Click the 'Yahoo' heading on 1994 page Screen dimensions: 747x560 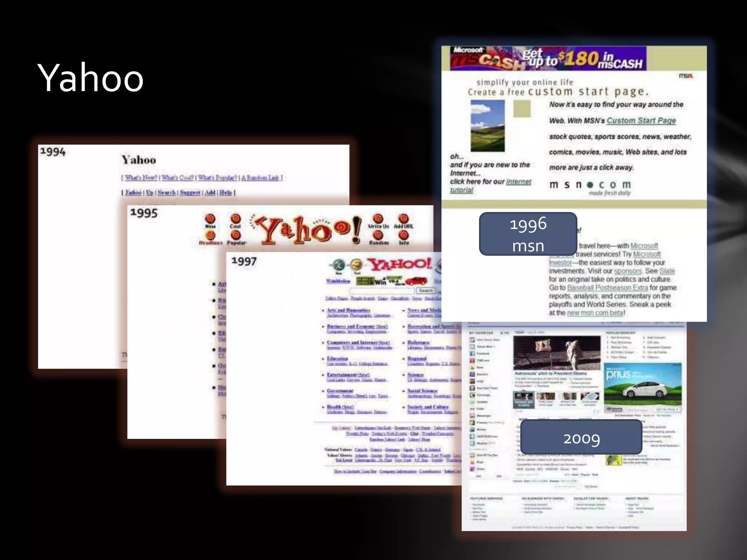point(139,160)
